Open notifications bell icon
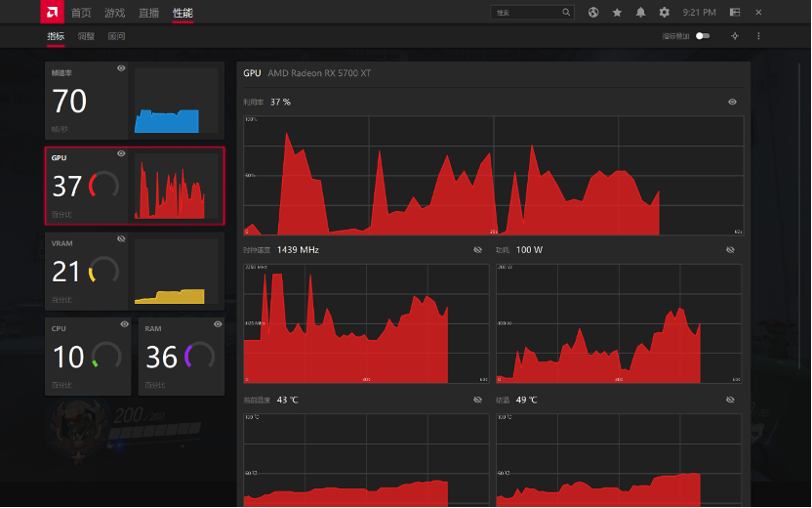 (640, 12)
